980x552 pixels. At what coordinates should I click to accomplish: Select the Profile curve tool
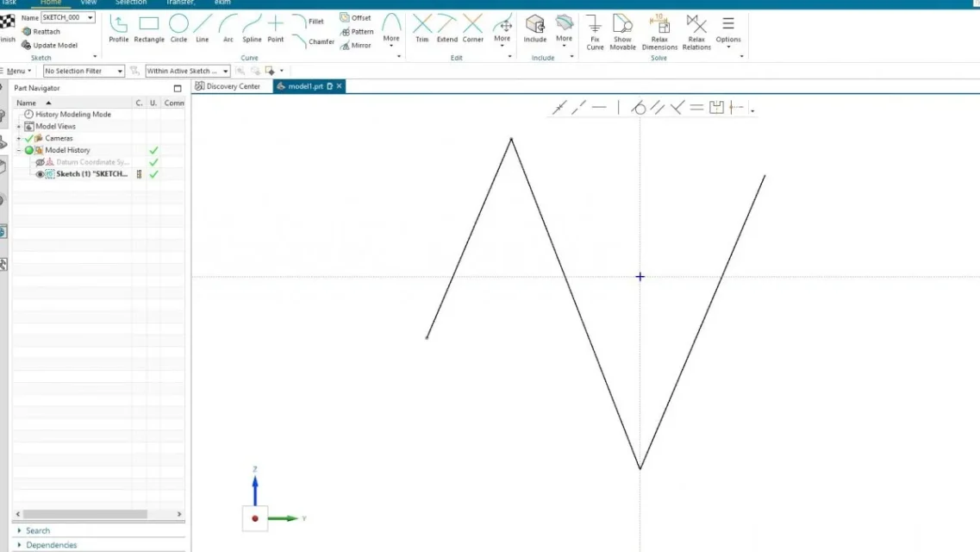(x=118, y=28)
